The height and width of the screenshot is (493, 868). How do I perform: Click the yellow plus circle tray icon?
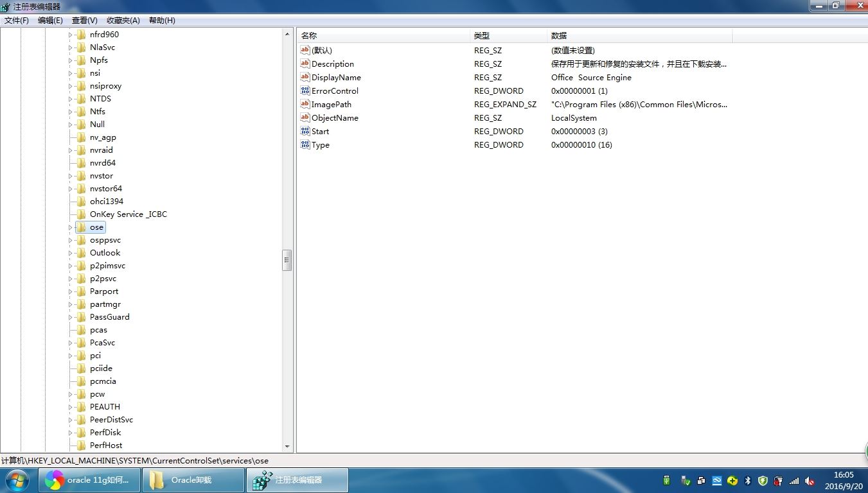732,480
